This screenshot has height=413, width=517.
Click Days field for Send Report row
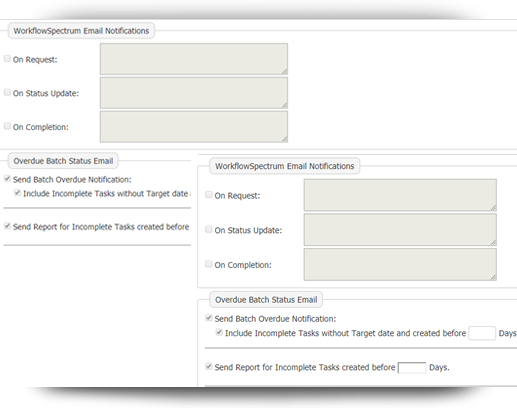(x=412, y=368)
